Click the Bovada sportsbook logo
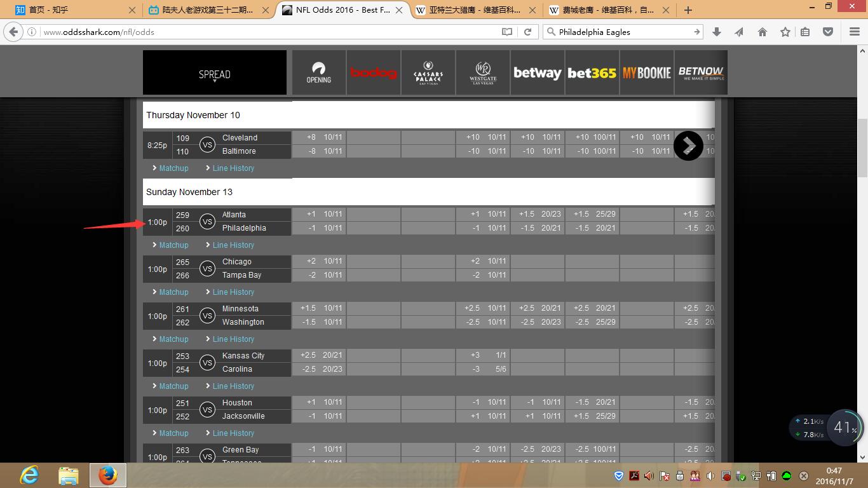 pos(374,73)
